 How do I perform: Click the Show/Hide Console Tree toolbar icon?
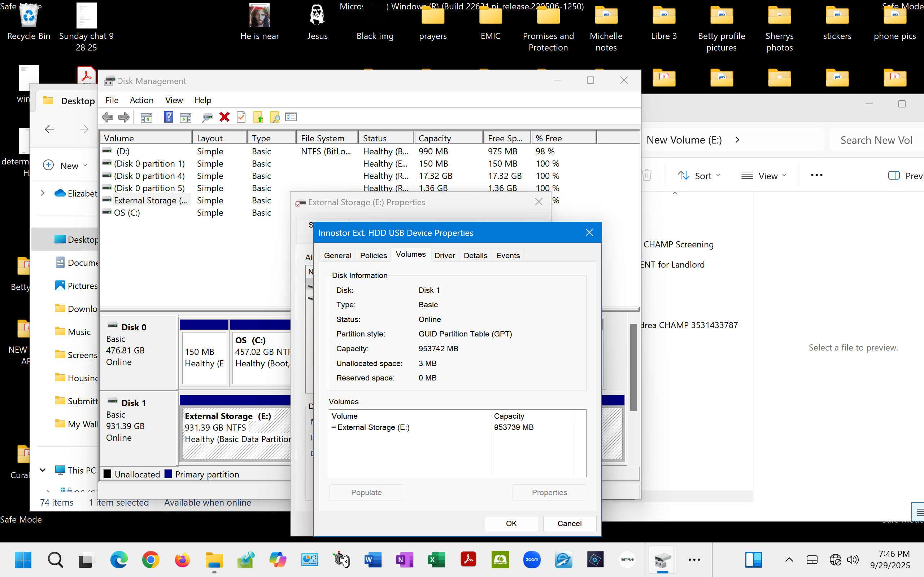click(x=146, y=117)
